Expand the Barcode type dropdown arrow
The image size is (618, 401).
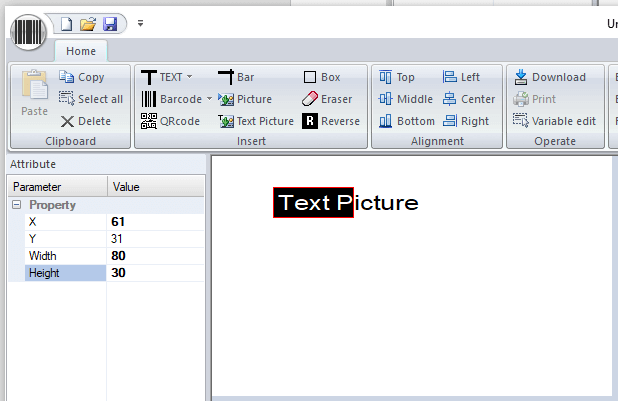click(209, 99)
